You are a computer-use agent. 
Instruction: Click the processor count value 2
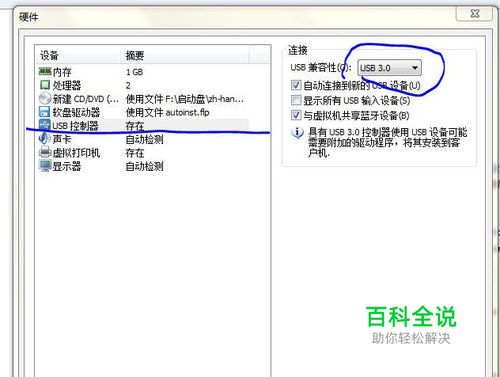(128, 86)
